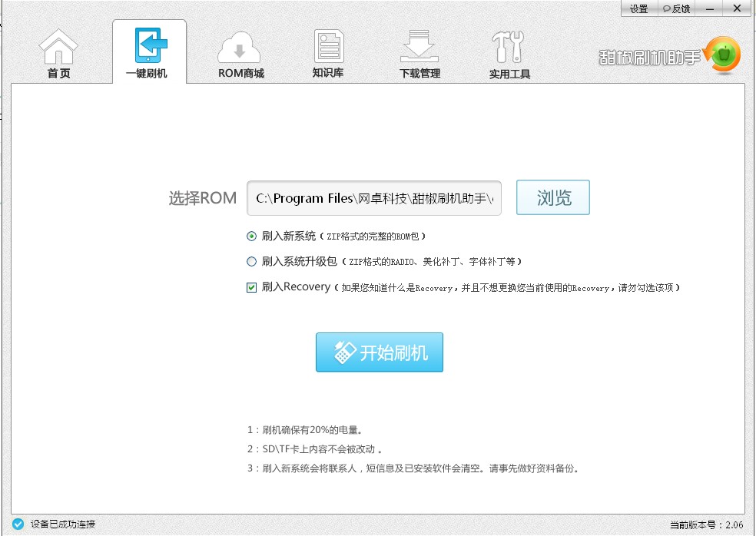Click the ZIP格式的完整的ROM包 hint text
The image size is (756, 536).
[x=373, y=237]
